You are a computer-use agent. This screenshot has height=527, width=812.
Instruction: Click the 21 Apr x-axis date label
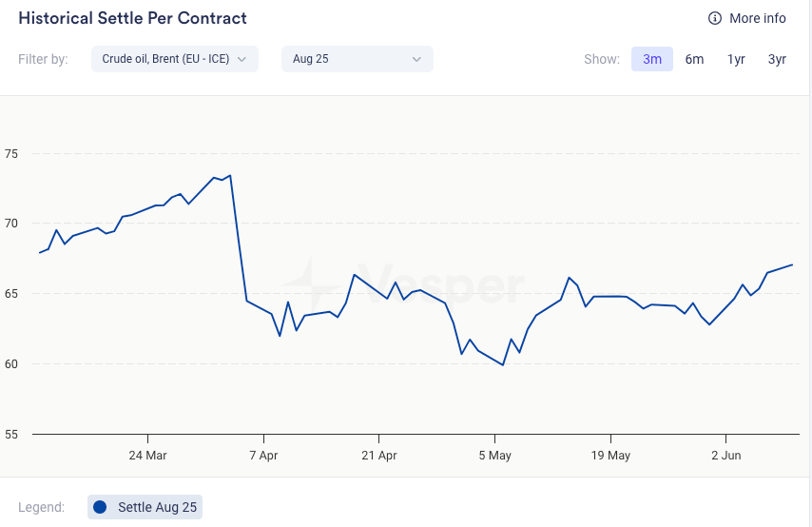click(x=379, y=456)
